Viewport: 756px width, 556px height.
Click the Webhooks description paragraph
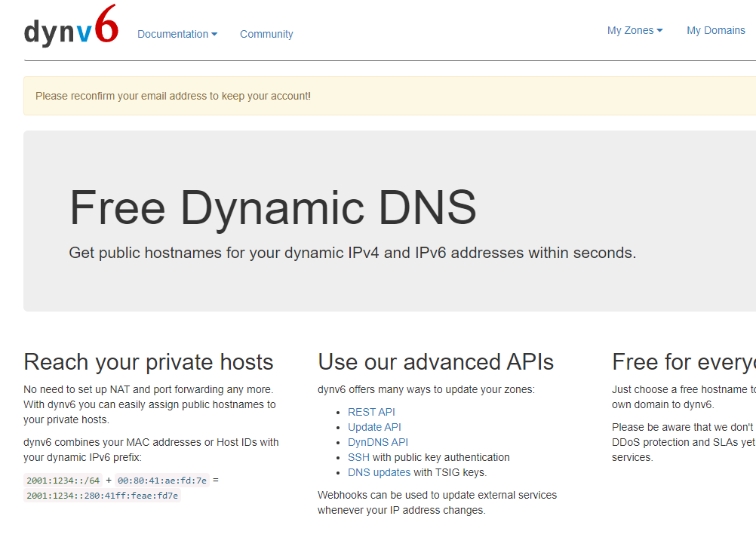[437, 502]
